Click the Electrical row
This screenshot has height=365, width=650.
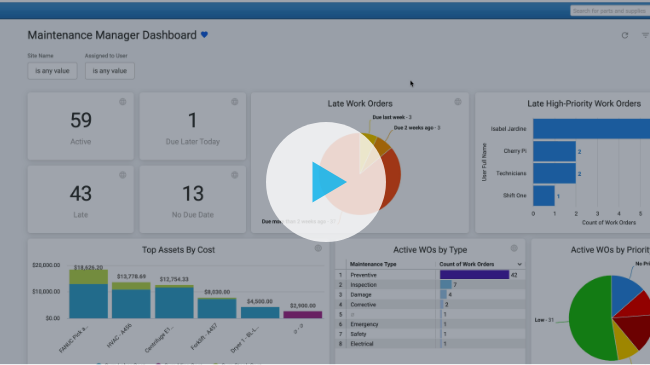tap(430, 344)
